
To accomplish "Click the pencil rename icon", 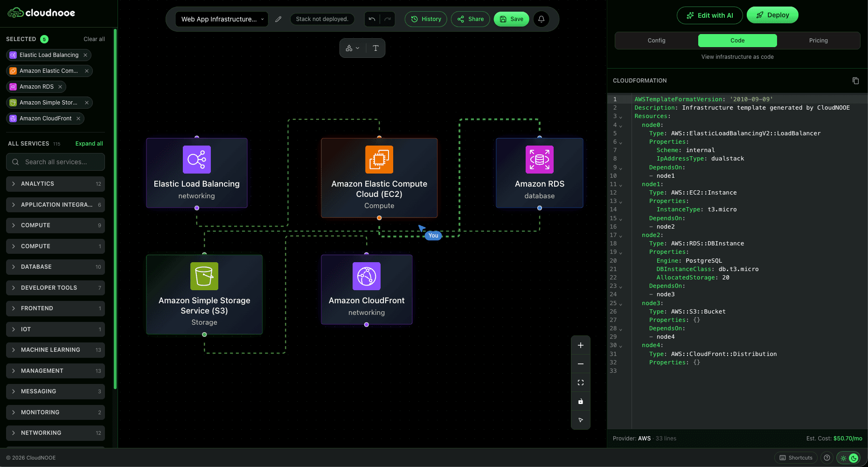I will [x=278, y=19].
